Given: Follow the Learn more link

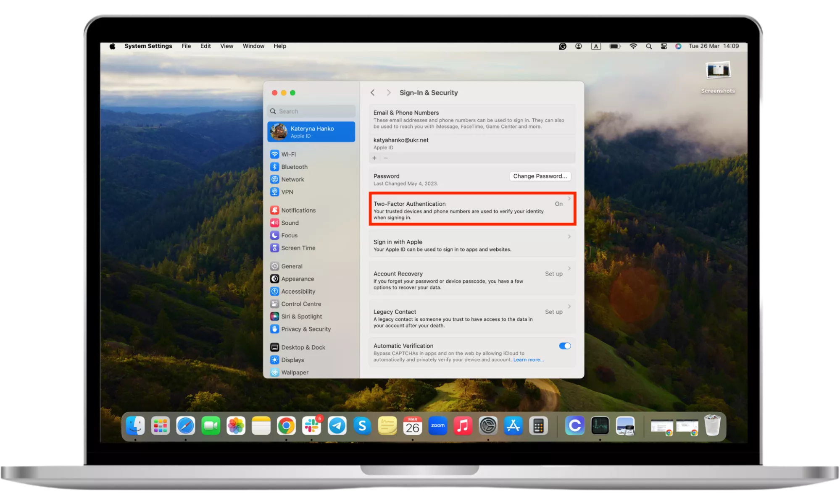Looking at the screenshot, I should point(528,360).
